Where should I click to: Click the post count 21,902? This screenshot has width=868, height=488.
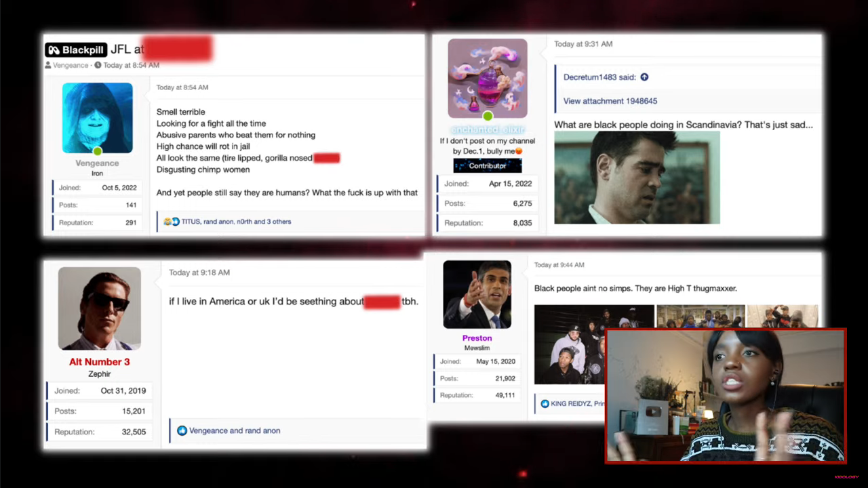(x=505, y=378)
